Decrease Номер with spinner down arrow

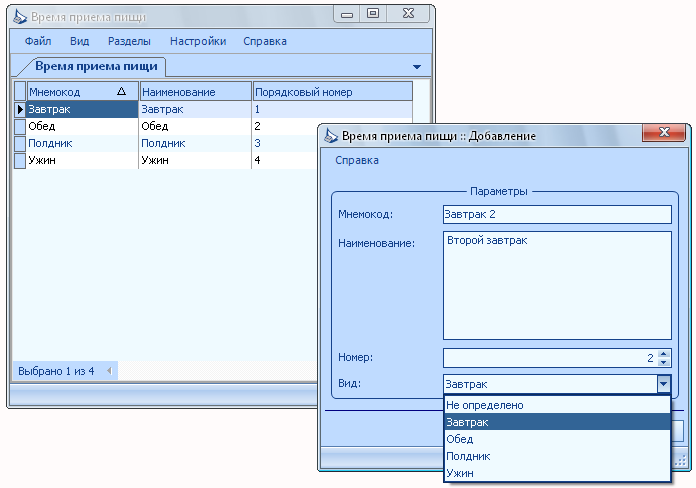pyautogui.click(x=664, y=362)
